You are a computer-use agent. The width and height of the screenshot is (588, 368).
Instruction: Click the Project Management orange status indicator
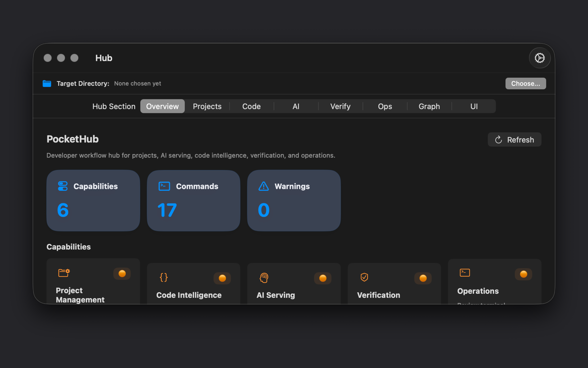click(x=122, y=274)
